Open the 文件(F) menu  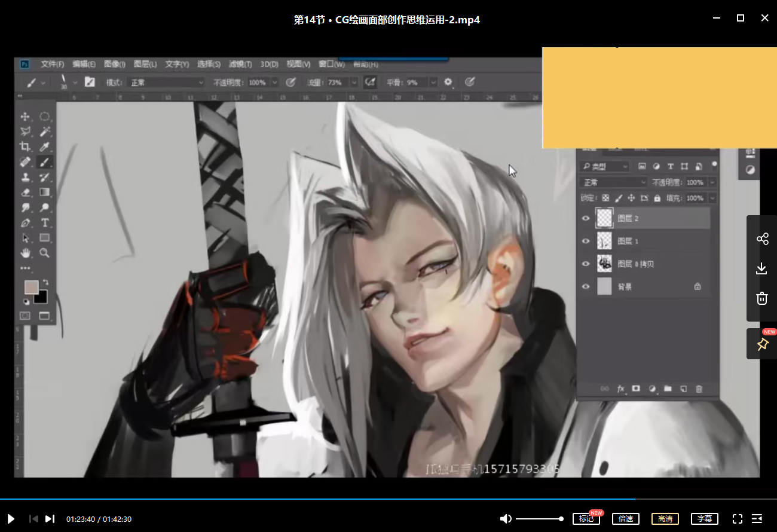point(53,64)
